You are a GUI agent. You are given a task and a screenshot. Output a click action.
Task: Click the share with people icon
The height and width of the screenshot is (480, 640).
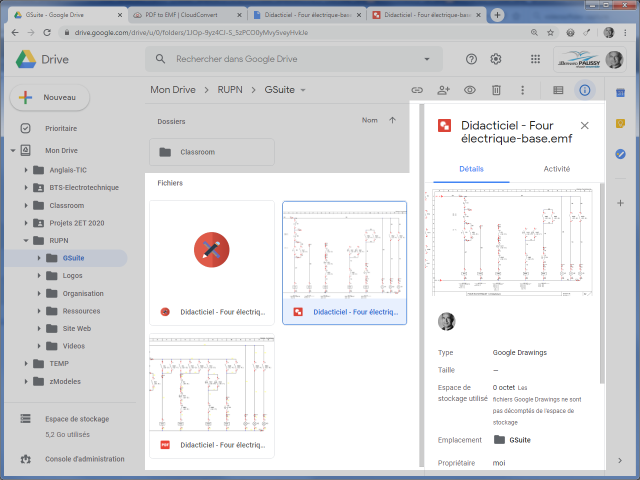[443, 90]
